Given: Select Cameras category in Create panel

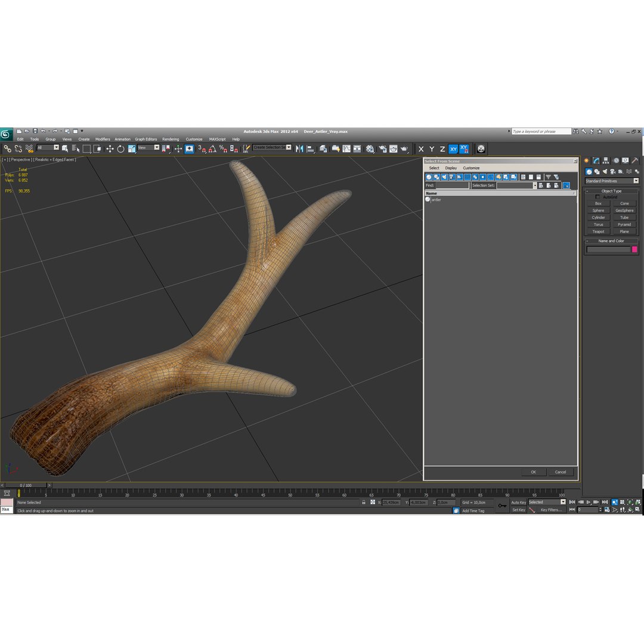Looking at the screenshot, I should 613,172.
